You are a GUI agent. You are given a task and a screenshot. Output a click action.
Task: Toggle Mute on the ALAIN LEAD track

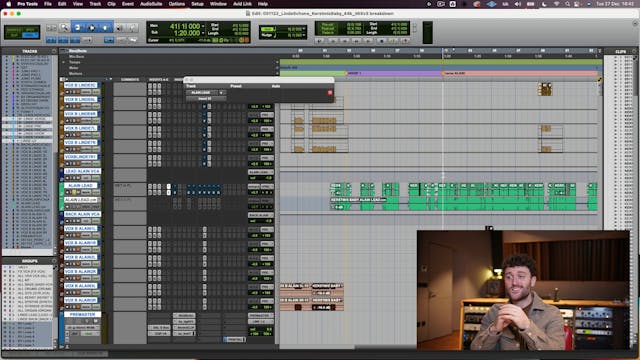[78, 192]
